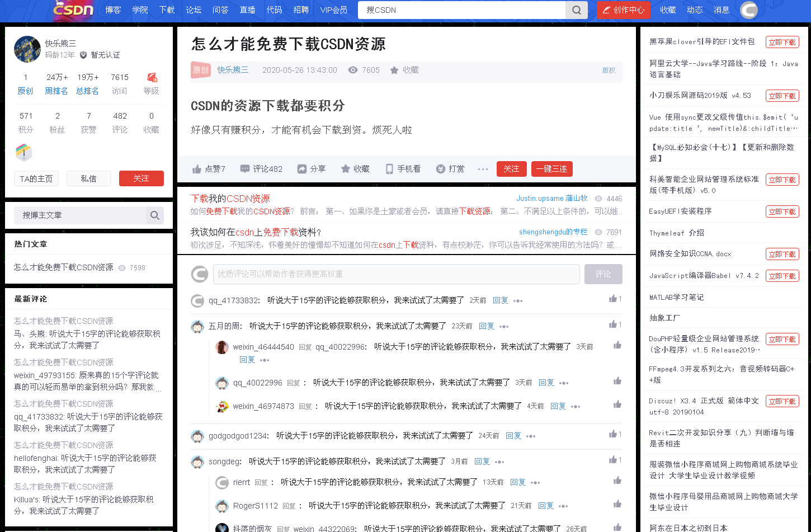The width and height of the screenshot is (811, 532).
Task: Like the comment by godgodgod1234
Action: tap(613, 434)
